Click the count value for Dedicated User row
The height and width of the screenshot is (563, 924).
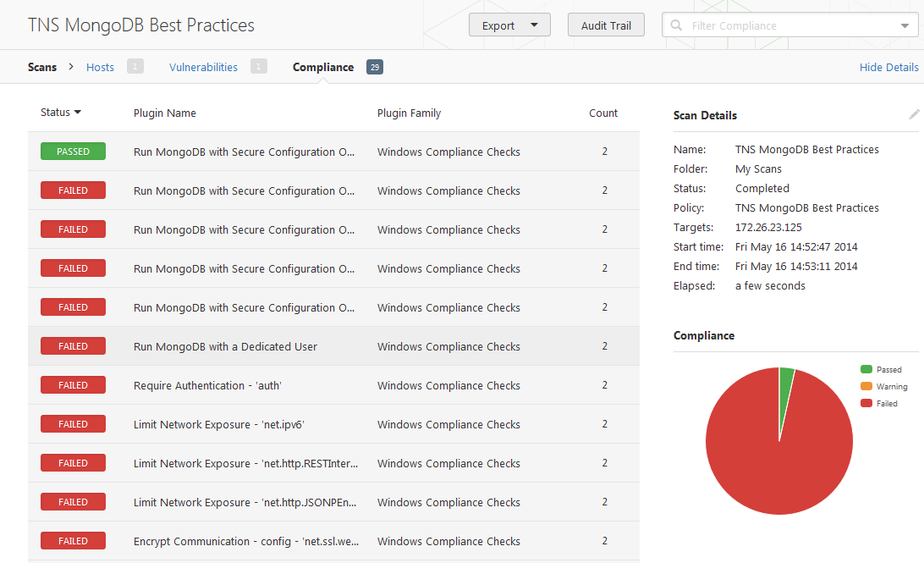(605, 346)
